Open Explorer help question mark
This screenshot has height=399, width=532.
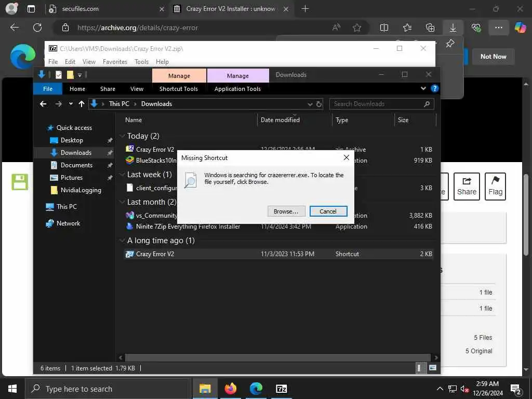(x=434, y=88)
